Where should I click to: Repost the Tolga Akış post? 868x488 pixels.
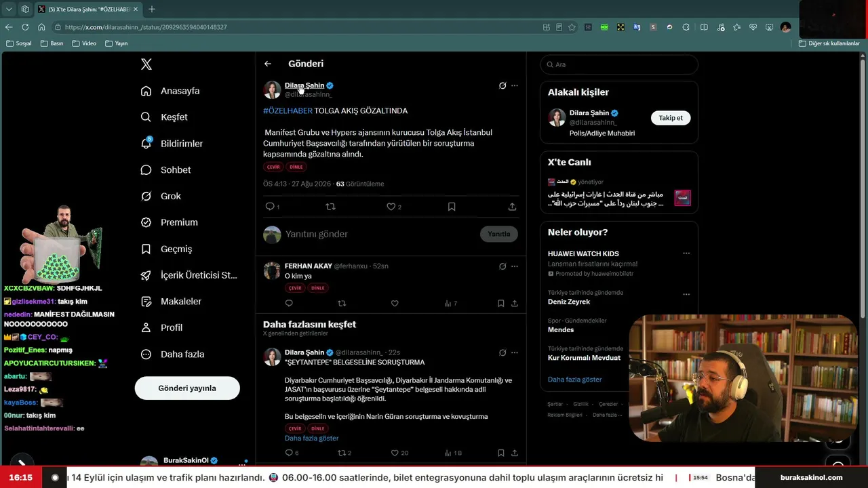pos(330,207)
